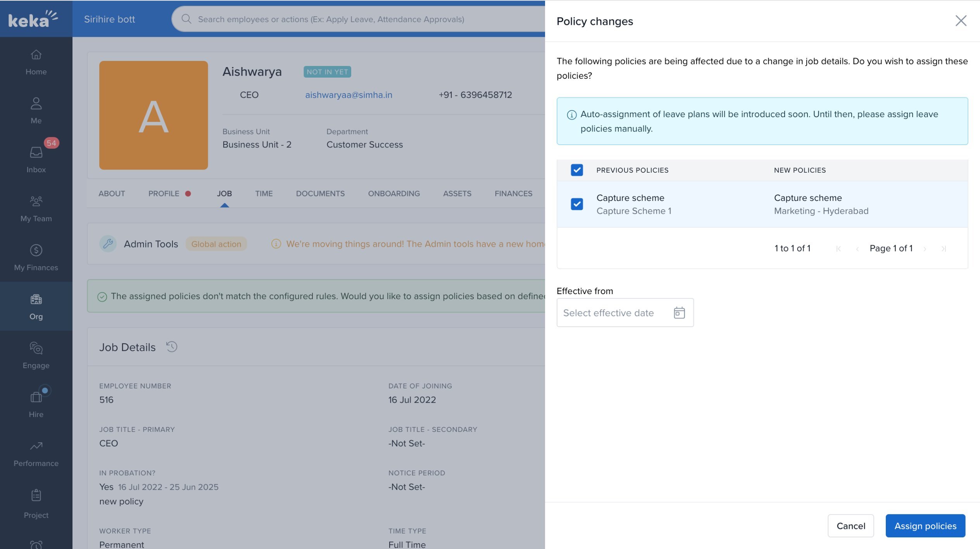The width and height of the screenshot is (980, 549).
Task: Click Assign policies button
Action: tap(925, 526)
